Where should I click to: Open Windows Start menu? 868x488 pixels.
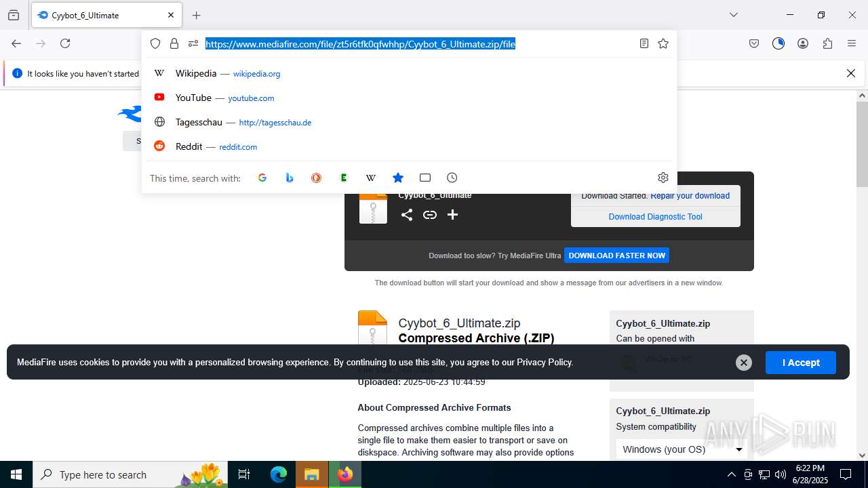(16, 474)
